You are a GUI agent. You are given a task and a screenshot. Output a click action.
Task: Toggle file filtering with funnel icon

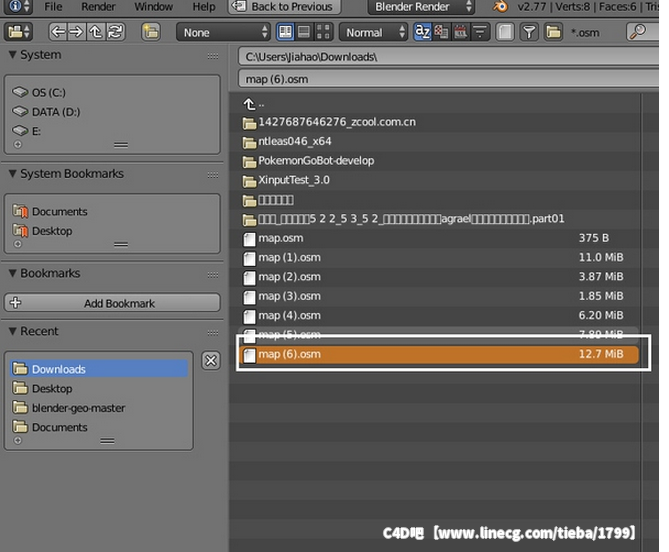point(529,32)
